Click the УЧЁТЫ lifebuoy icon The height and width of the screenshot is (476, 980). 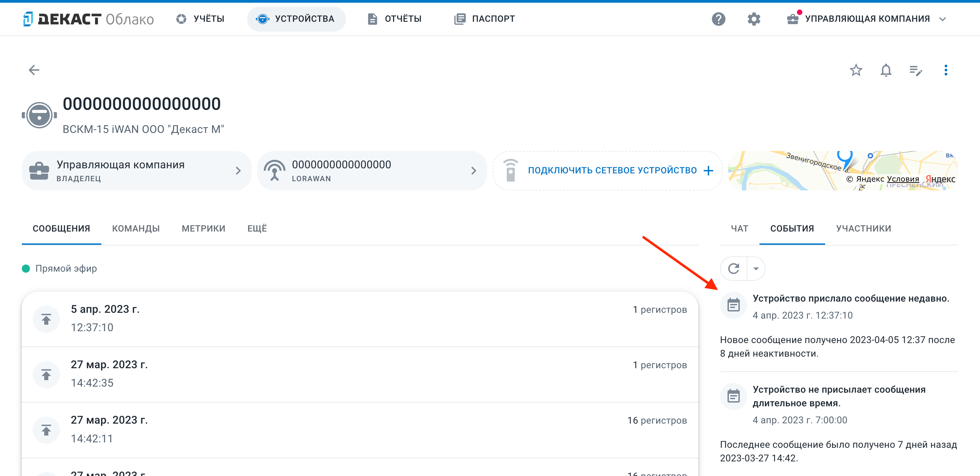[x=181, y=19]
